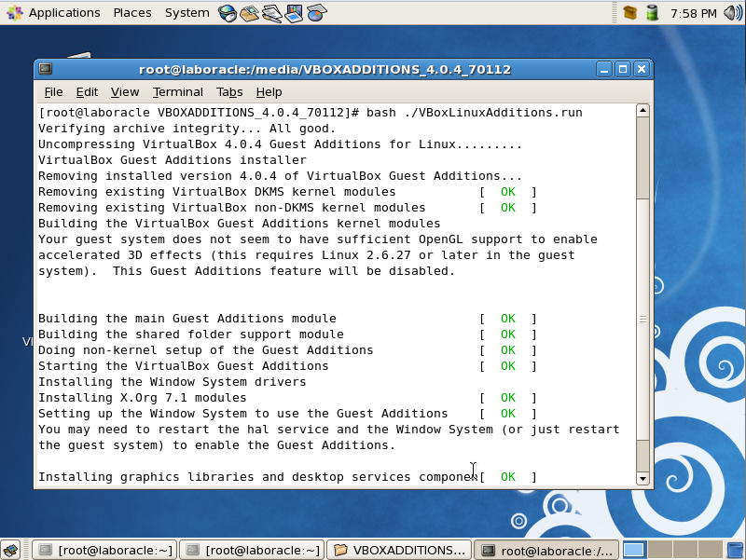The image size is (746, 560).
Task: Click the terminal title 'root@laboracle:/media/VBOXADDITIONS_4.0.4_70112'
Action: 325,69
